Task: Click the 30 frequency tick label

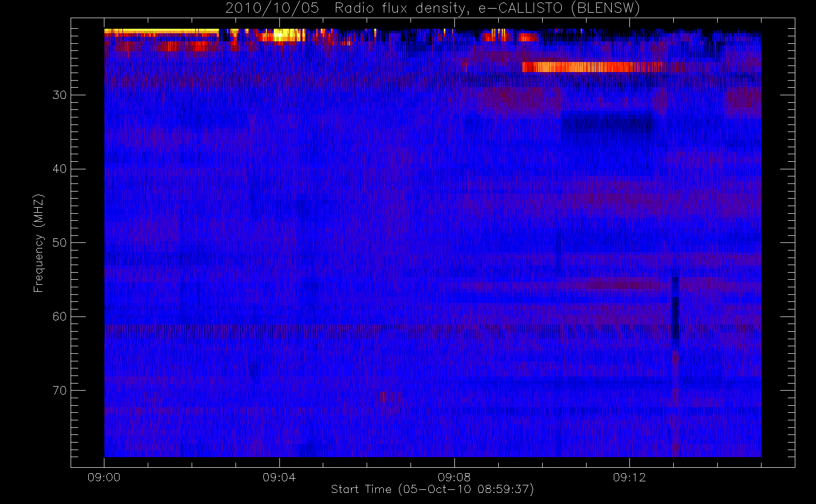Action: [60, 95]
